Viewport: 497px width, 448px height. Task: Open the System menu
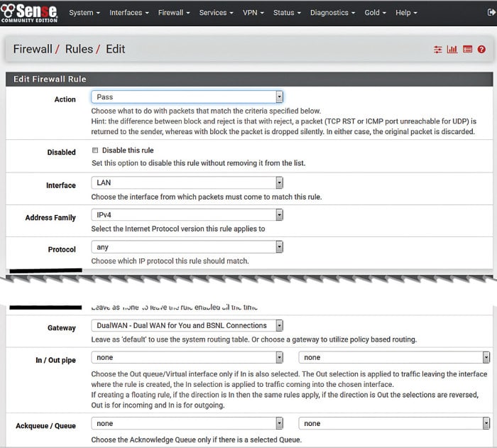(84, 13)
